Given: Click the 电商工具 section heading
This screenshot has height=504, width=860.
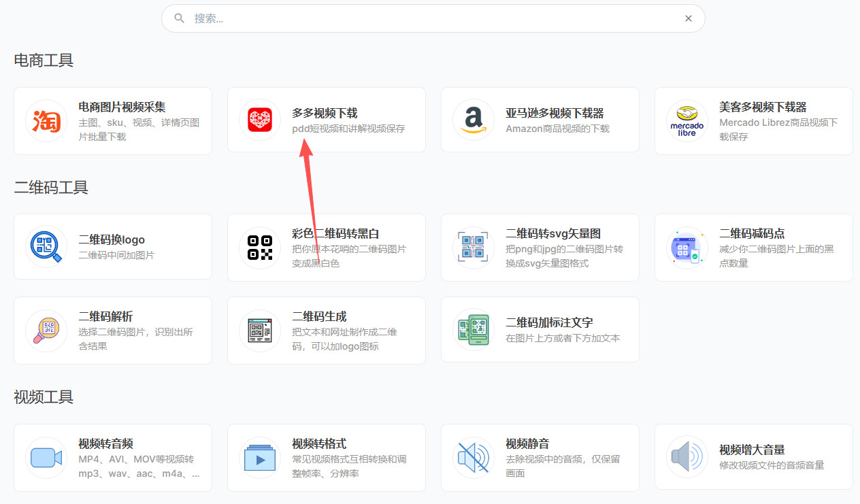Looking at the screenshot, I should tap(44, 61).
